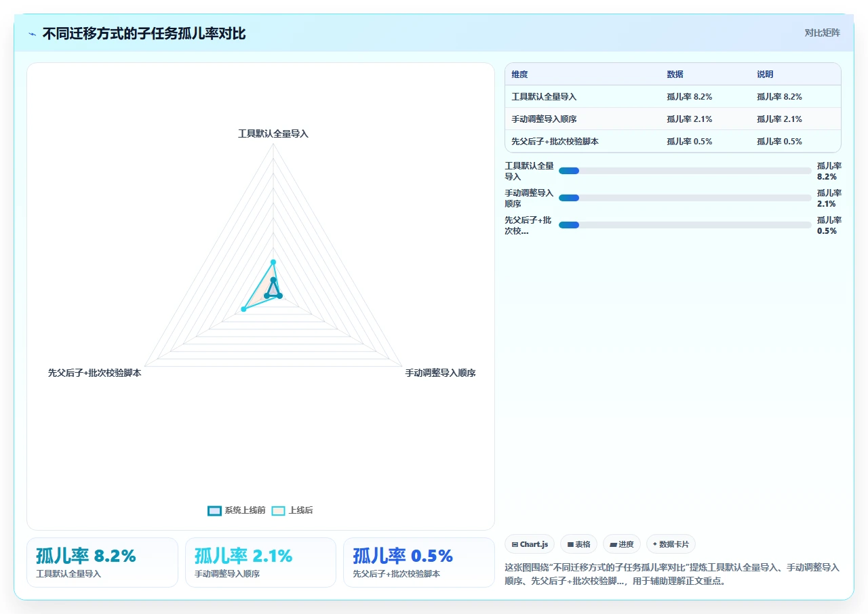Toggle the 系统上线前 legend entry
868x614 pixels.
point(236,510)
